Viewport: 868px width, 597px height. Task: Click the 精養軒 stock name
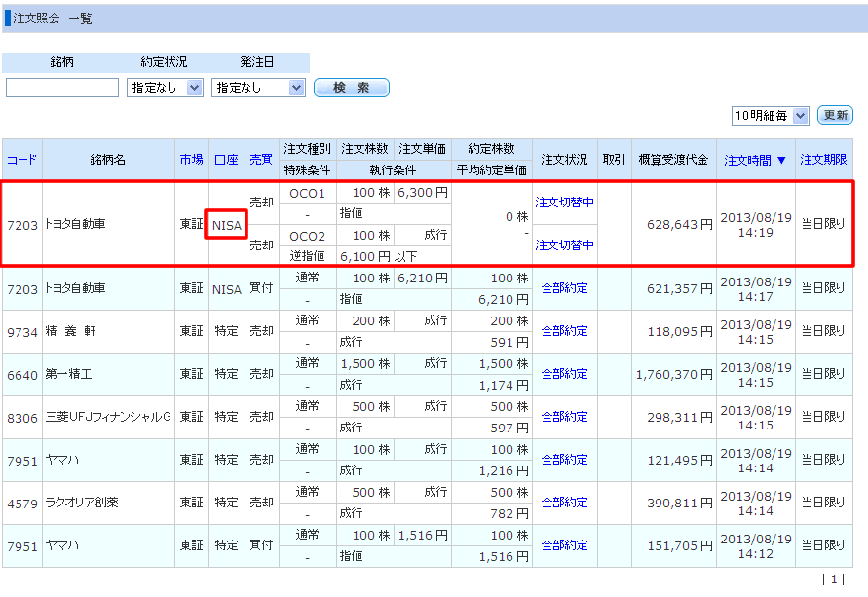point(70,331)
